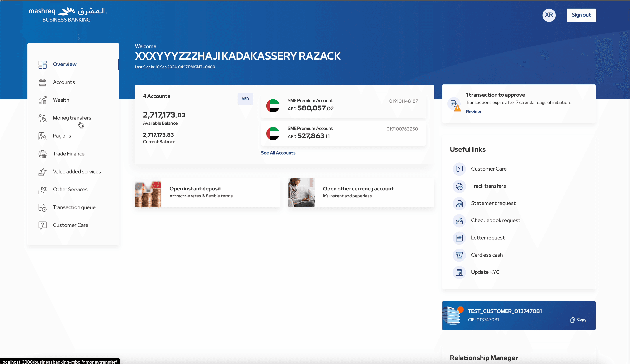Select the AED currency badge
630x364 pixels.
[x=245, y=99]
